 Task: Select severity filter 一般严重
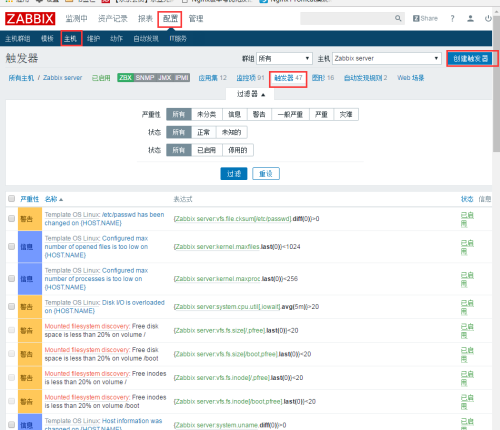click(290, 114)
